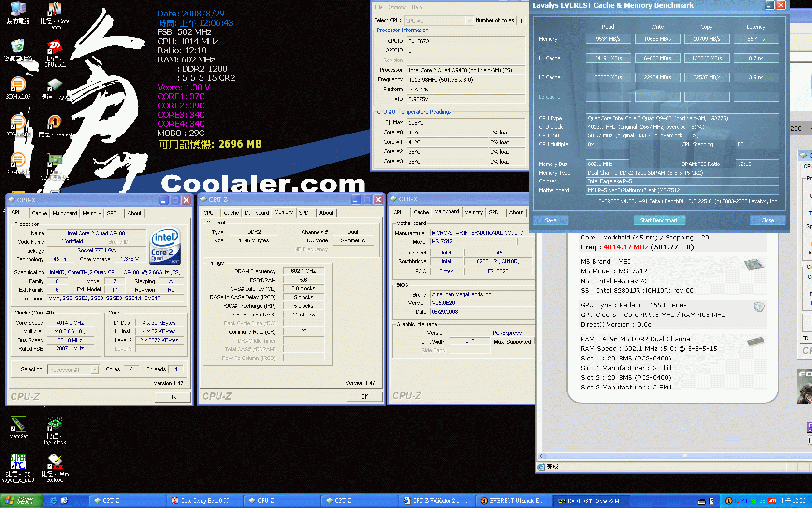Launch the Core Temp shortcut on desktop
The height and width of the screenshot is (508, 812).
click(x=55, y=16)
